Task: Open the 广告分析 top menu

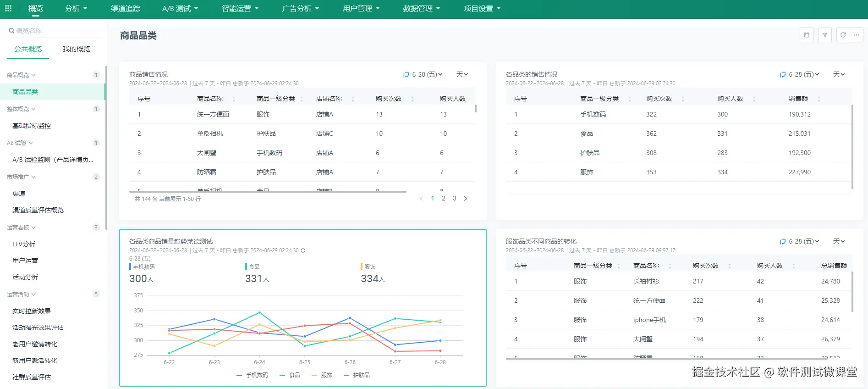Action: [x=301, y=8]
